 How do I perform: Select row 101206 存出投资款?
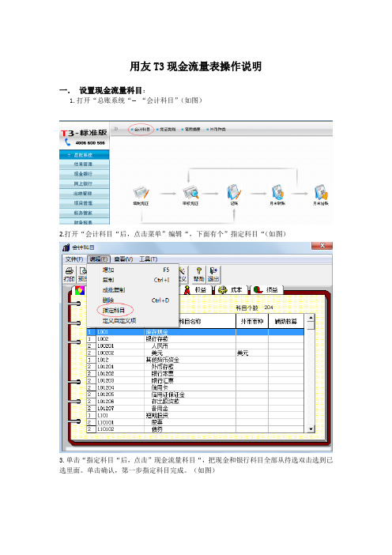[x=195, y=402]
